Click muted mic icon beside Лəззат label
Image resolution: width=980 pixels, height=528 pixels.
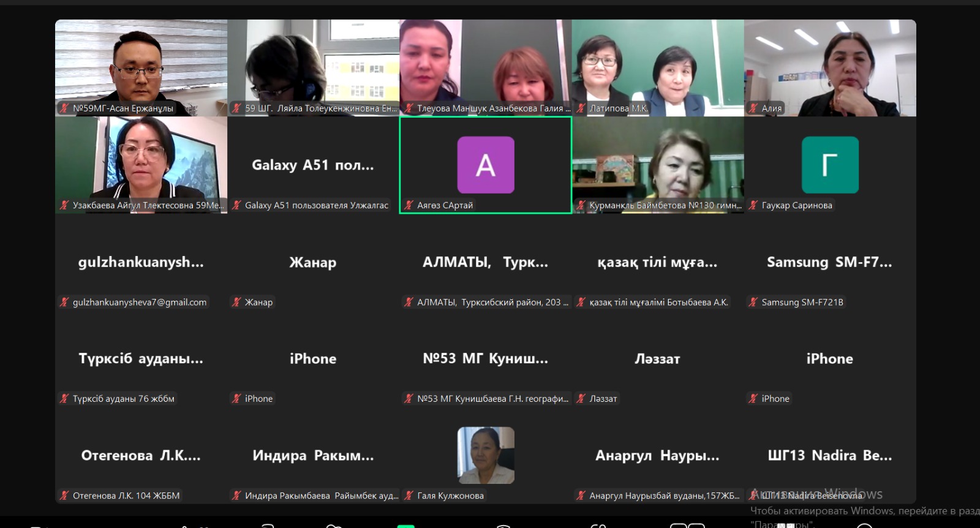[x=581, y=399]
